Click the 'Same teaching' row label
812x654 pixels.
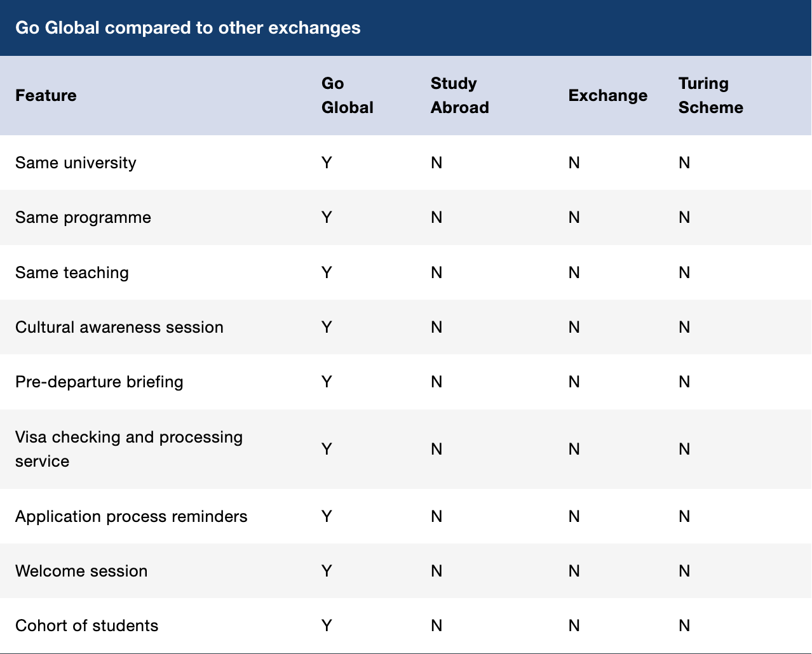[72, 272]
